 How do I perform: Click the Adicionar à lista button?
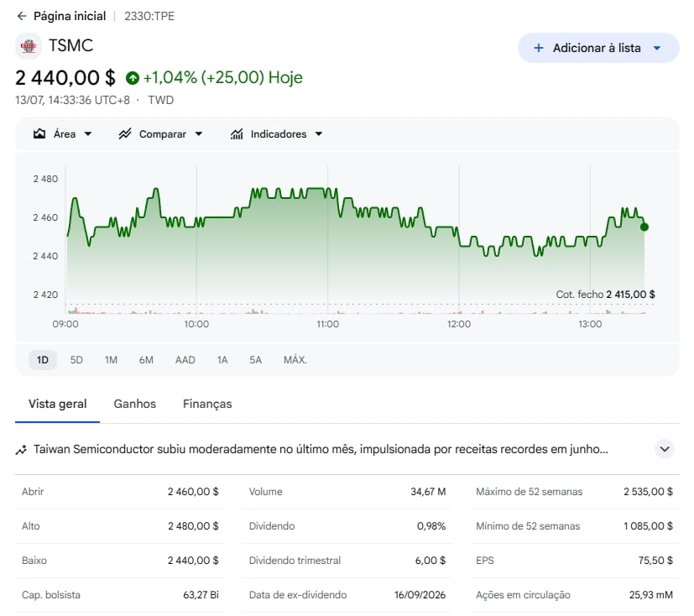click(598, 48)
